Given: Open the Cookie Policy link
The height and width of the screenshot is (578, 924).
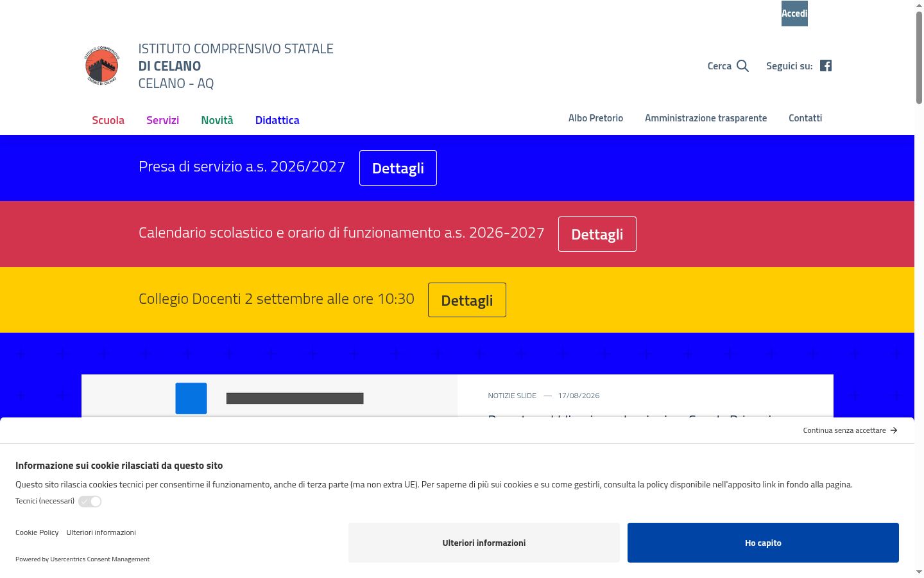Looking at the screenshot, I should click(x=37, y=532).
